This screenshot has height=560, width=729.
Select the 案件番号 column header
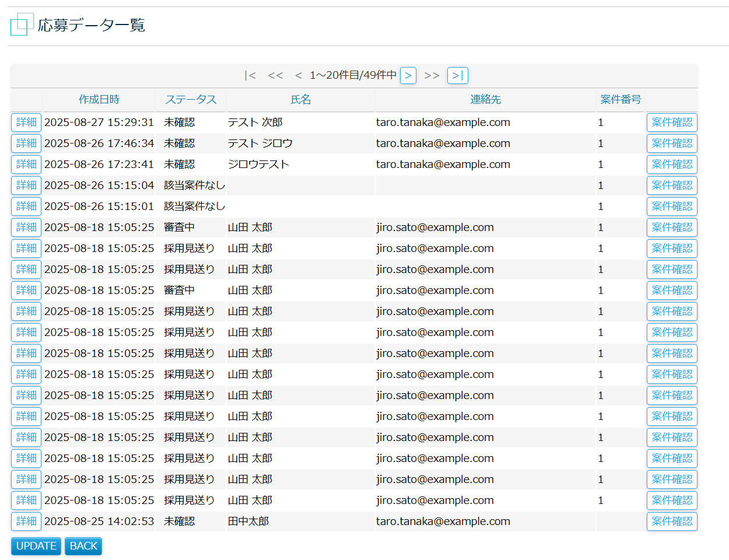click(621, 100)
